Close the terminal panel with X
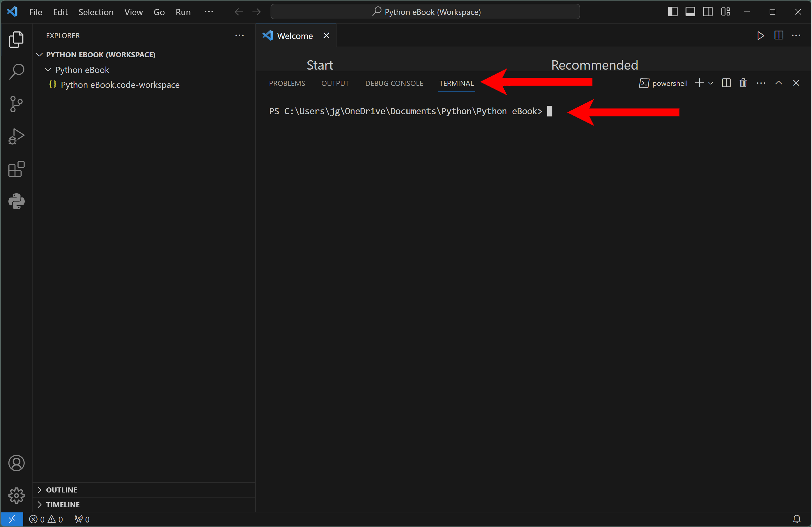 796,83
